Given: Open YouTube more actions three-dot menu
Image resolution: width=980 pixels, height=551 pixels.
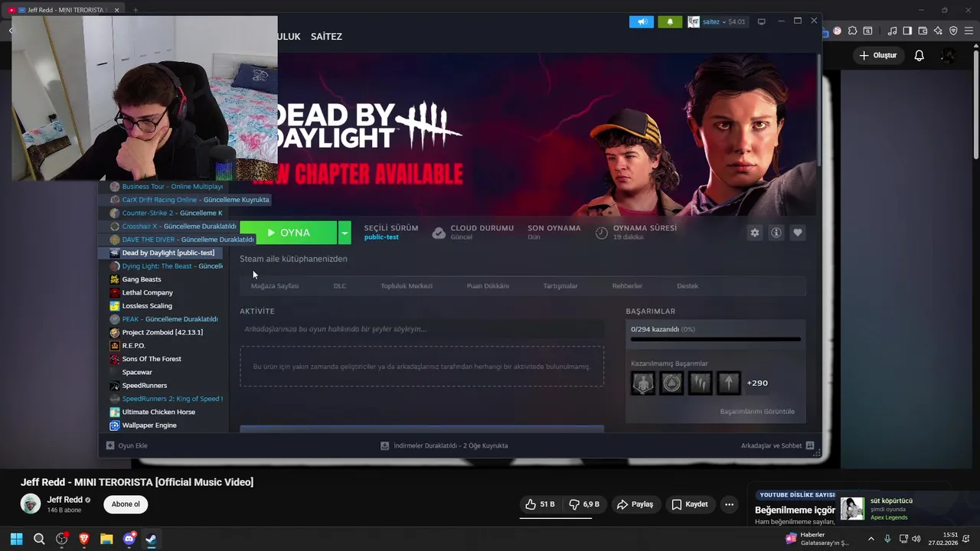Looking at the screenshot, I should point(729,504).
